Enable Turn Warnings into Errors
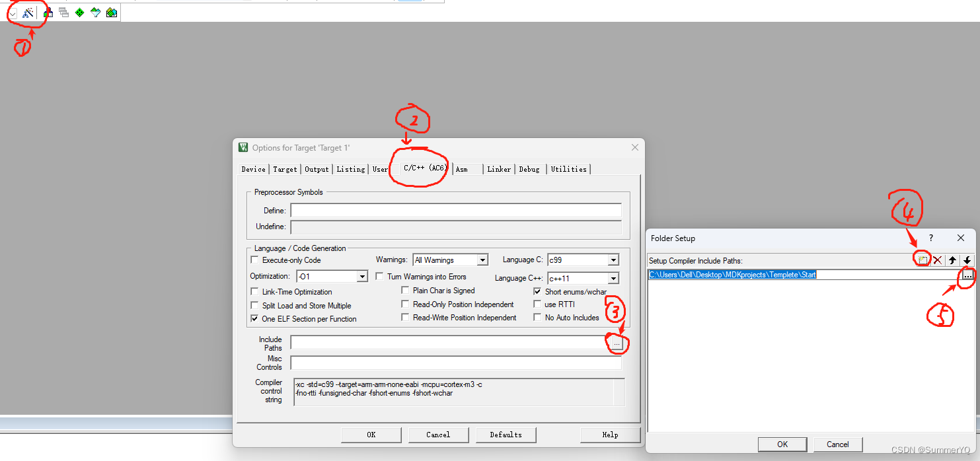The image size is (980, 461). (x=380, y=277)
